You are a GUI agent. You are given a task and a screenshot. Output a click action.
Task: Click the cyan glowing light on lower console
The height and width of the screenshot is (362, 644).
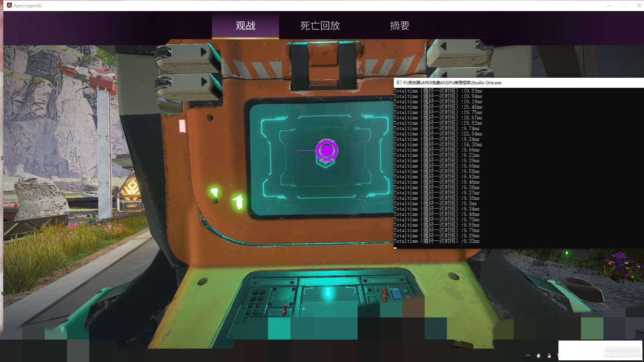coord(328,292)
